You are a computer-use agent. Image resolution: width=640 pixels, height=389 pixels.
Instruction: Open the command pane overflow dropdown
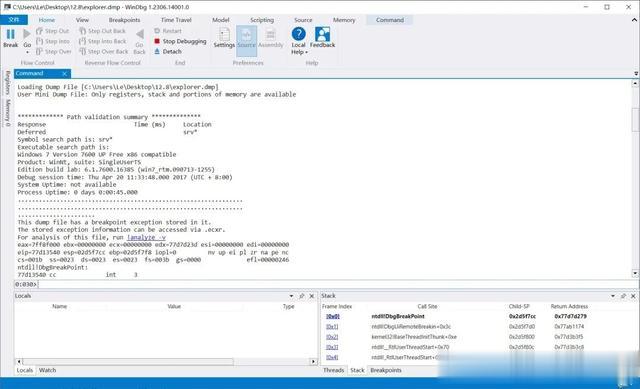click(636, 73)
